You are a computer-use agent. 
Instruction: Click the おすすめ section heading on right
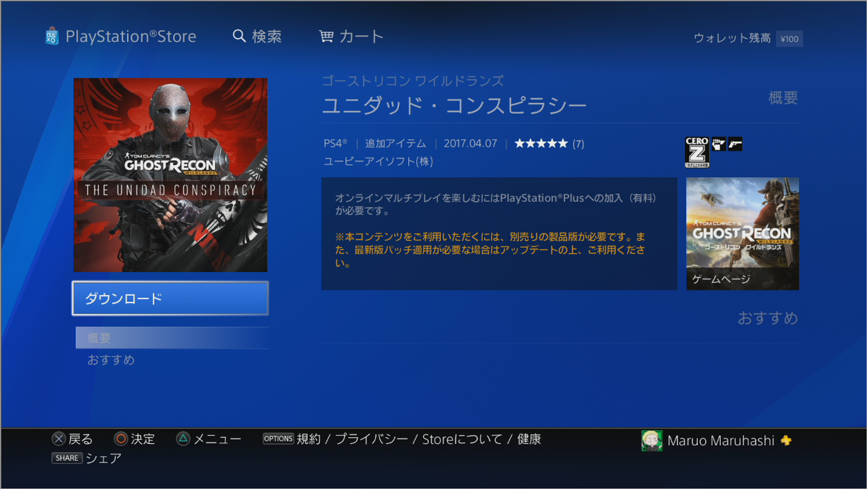pyautogui.click(x=768, y=318)
